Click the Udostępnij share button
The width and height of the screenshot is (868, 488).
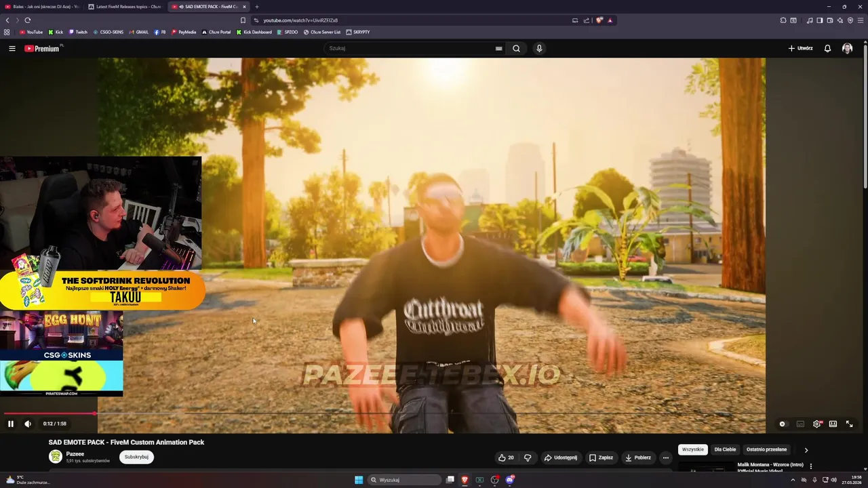click(x=560, y=457)
